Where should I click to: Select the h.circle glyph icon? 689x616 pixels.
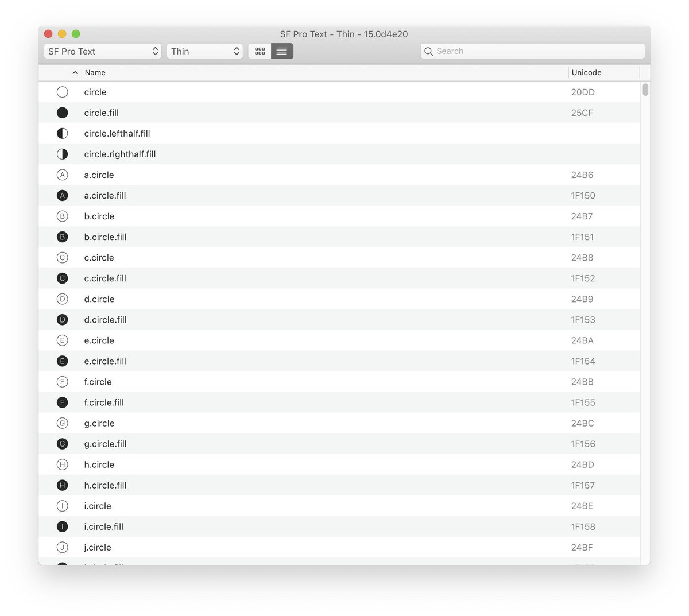63,464
